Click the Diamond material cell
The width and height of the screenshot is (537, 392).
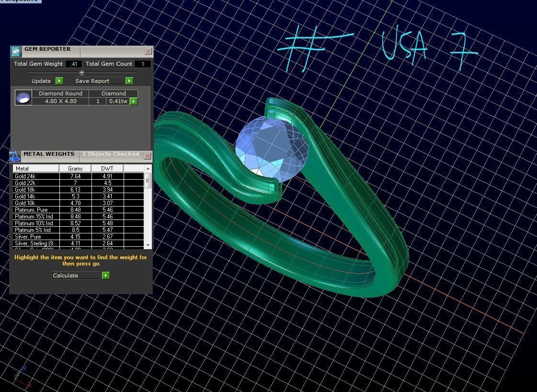[x=114, y=93]
